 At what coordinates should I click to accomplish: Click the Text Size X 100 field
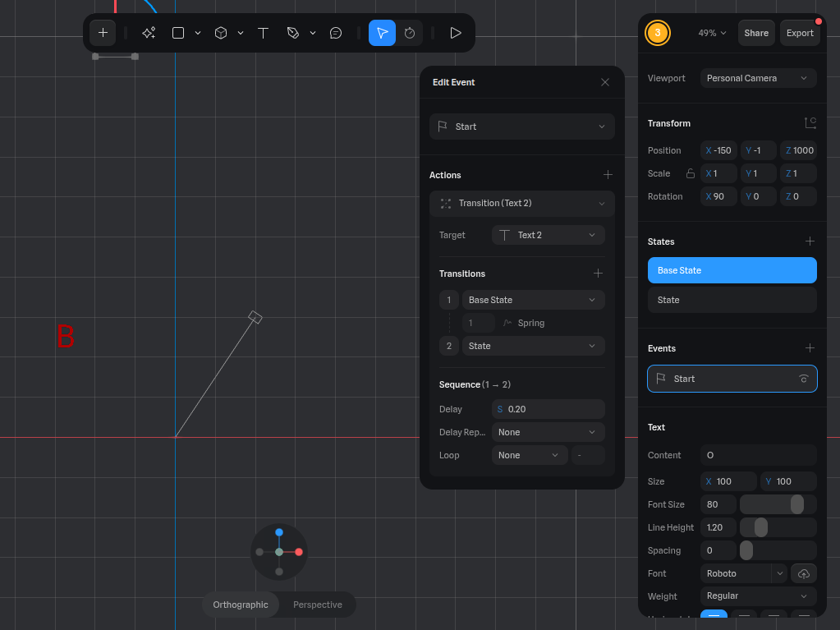(x=728, y=481)
